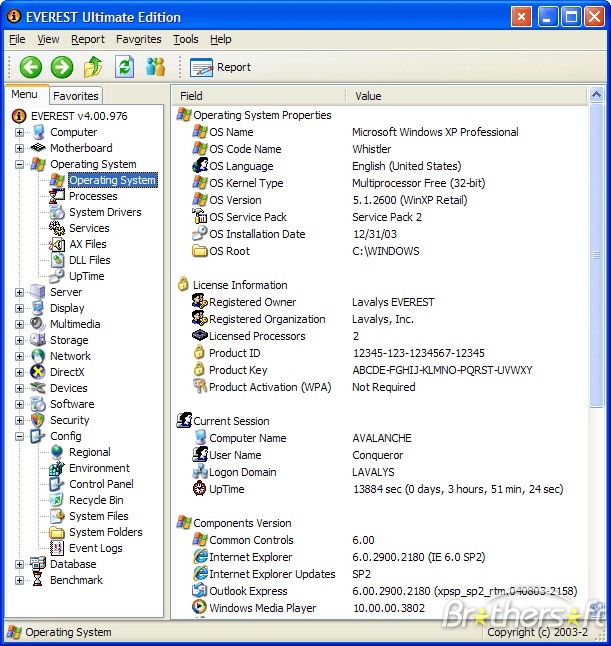The height and width of the screenshot is (646, 611).
Task: Open the Control Panel icon
Action: (57, 484)
